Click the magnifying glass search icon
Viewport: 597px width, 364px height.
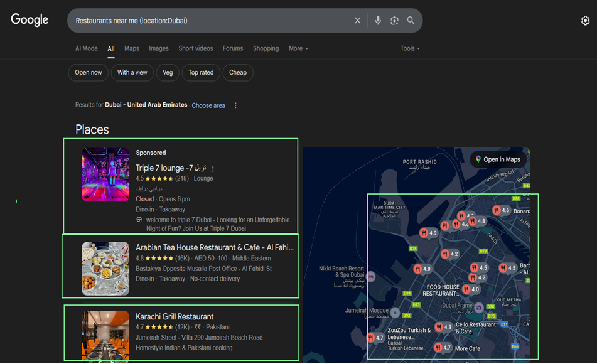point(411,21)
